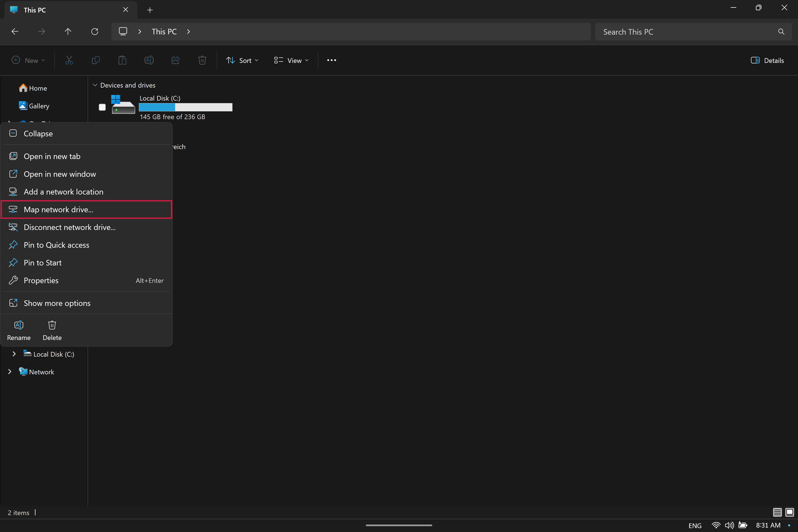Viewport: 798px width, 532px height.
Task: Open a new tab with plus
Action: click(150, 10)
